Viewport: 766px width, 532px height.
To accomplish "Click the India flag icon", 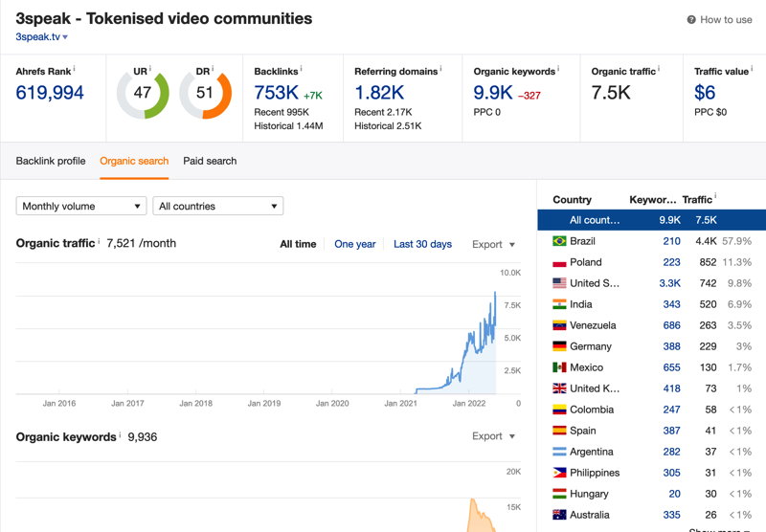I will (x=559, y=304).
